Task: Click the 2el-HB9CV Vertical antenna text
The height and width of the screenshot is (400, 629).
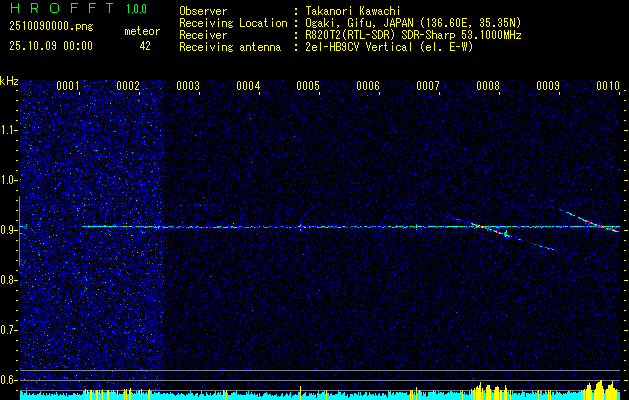Action: 388,47
